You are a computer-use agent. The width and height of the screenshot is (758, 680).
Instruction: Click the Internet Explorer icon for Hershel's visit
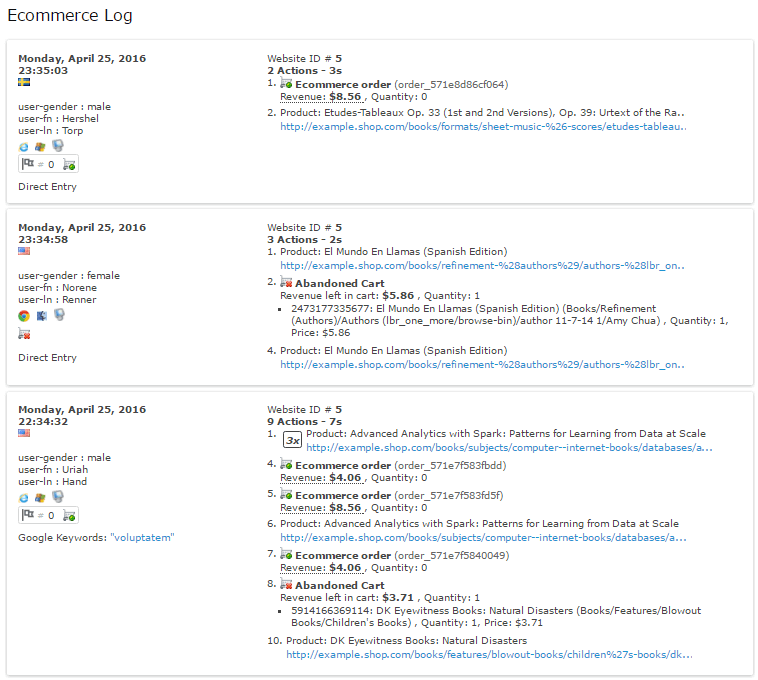tap(24, 145)
